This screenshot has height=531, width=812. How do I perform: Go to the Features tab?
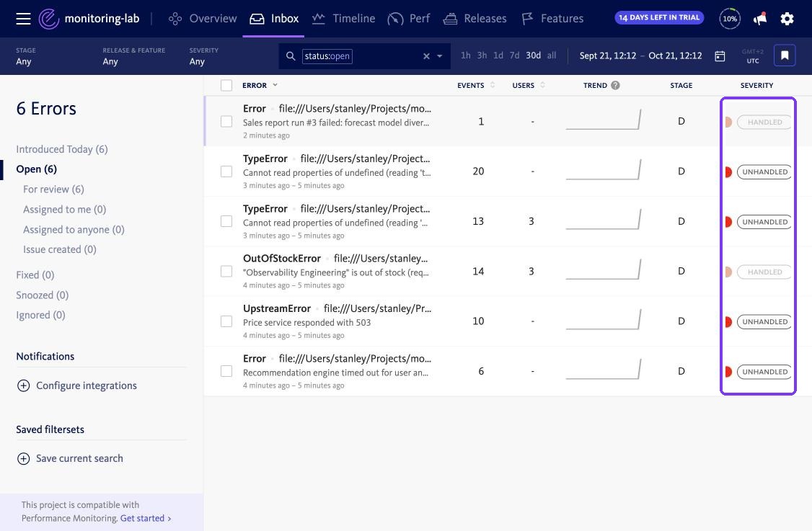click(552, 19)
